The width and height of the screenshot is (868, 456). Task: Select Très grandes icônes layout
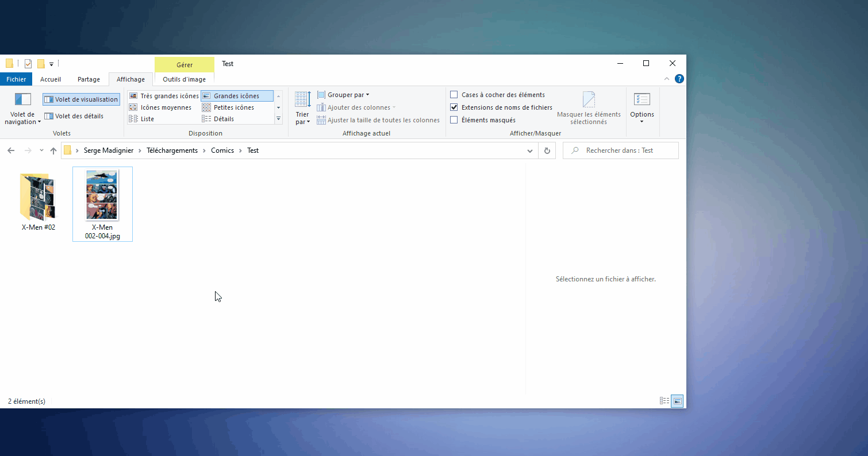pos(164,96)
